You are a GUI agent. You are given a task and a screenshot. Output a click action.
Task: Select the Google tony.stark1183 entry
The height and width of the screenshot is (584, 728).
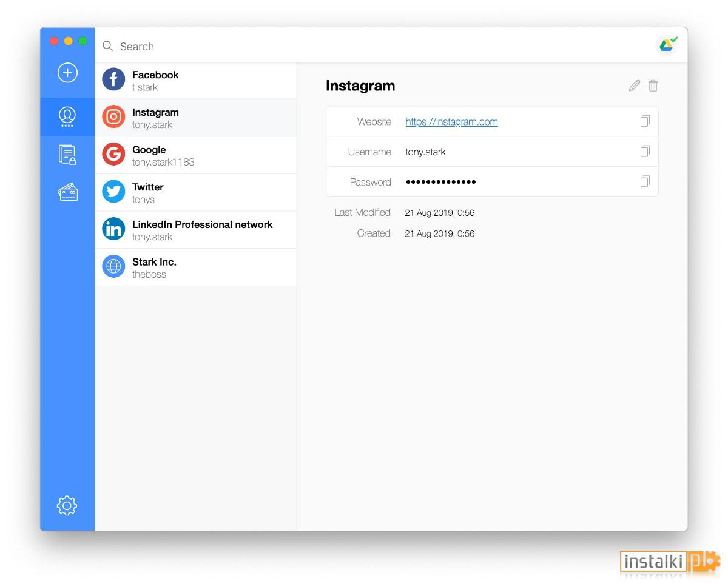[x=195, y=155]
